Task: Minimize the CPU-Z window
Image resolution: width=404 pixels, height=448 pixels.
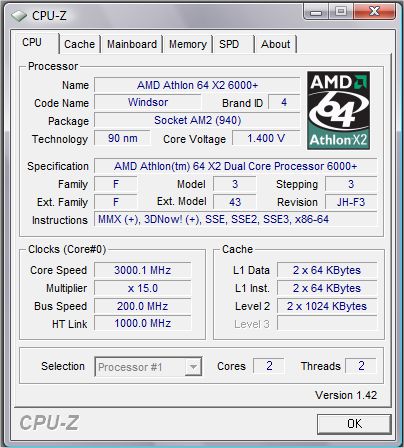Action: (316, 12)
